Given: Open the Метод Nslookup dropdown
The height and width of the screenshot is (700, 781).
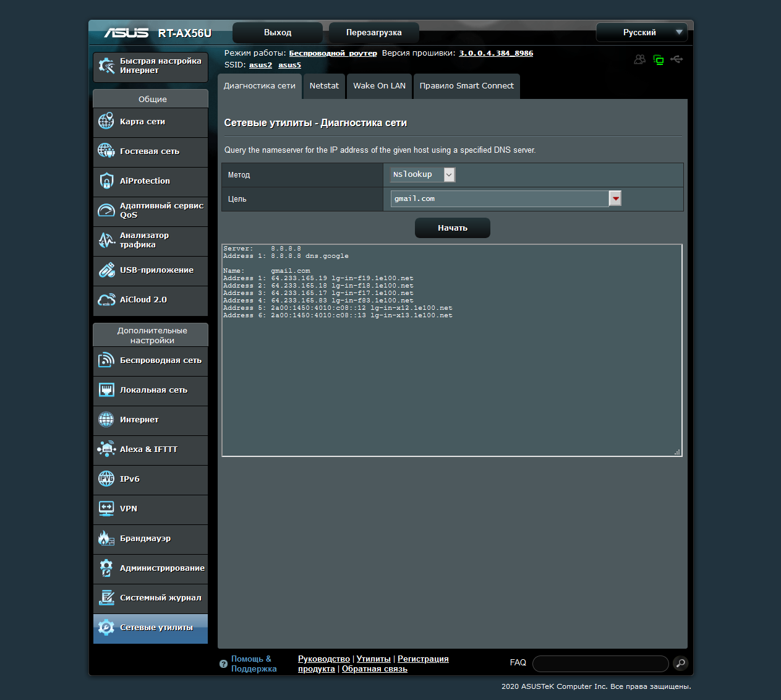Looking at the screenshot, I should 423,174.
